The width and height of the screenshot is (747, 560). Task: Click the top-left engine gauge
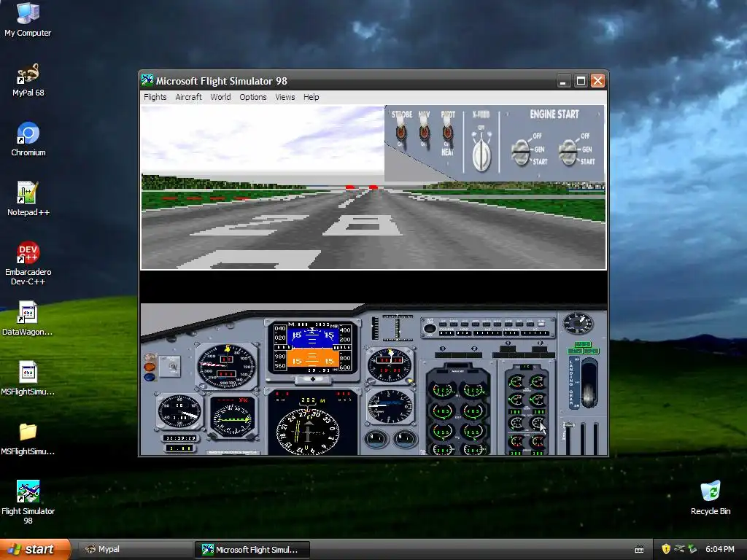[443, 390]
